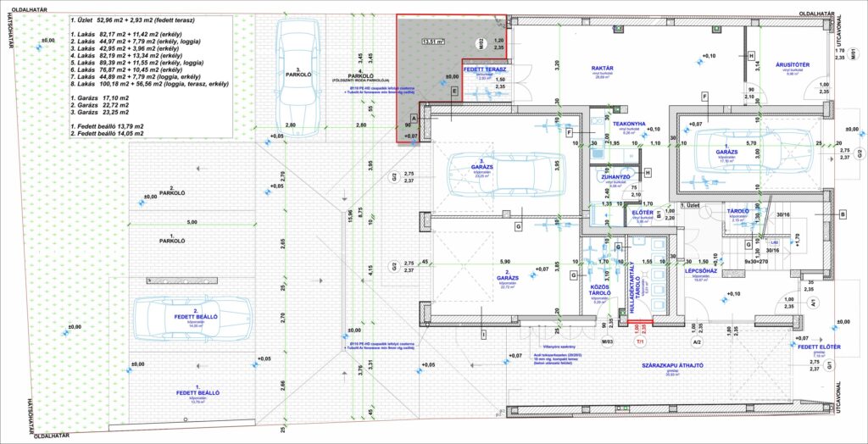Click the FEDETT TERASZ label
868x444 pixels.
point(484,69)
